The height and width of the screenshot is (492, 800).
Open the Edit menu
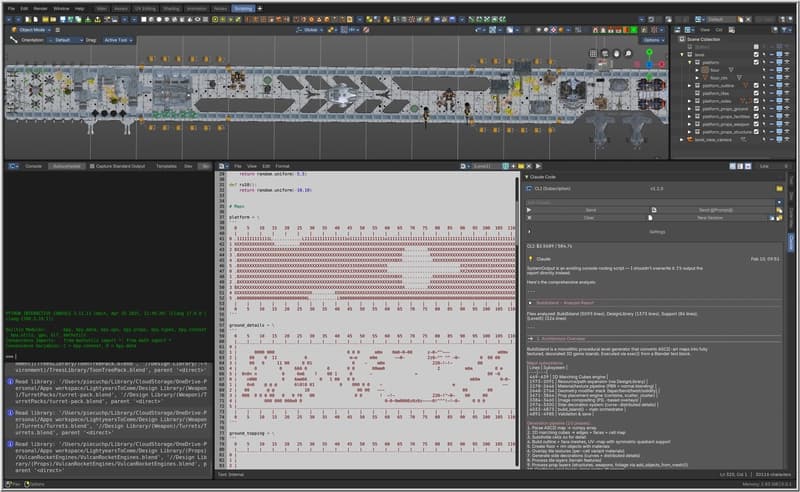(x=24, y=9)
